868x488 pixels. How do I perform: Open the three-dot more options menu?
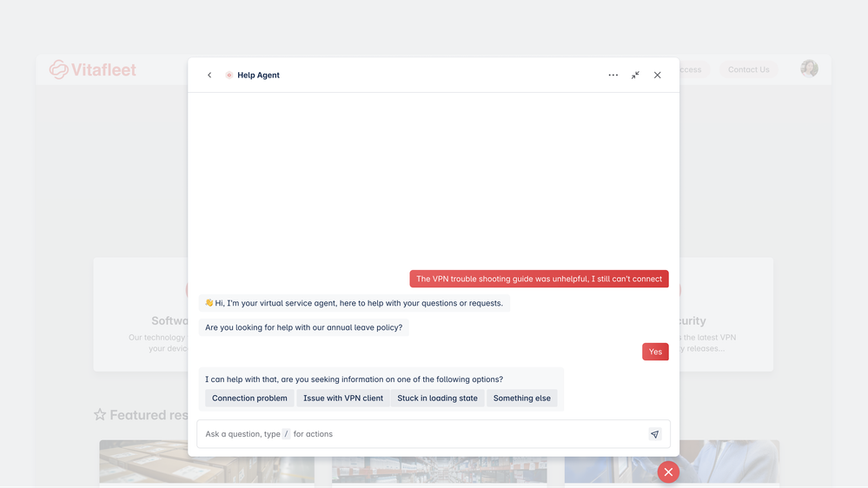click(613, 76)
